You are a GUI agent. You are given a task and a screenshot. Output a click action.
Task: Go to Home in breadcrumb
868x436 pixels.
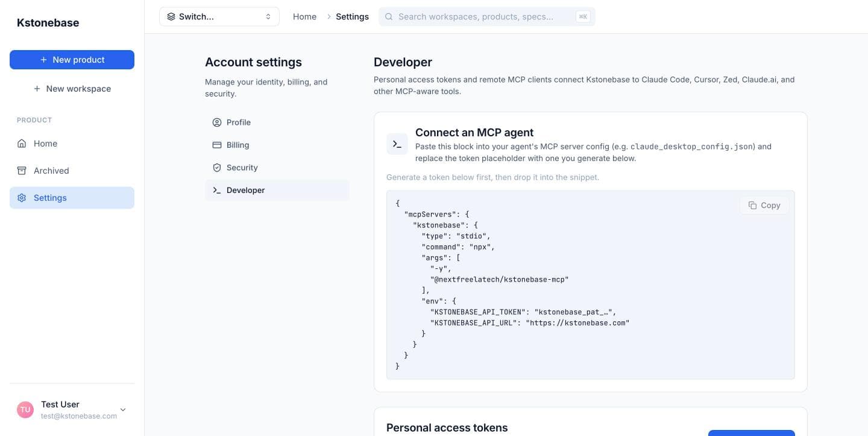click(x=304, y=17)
